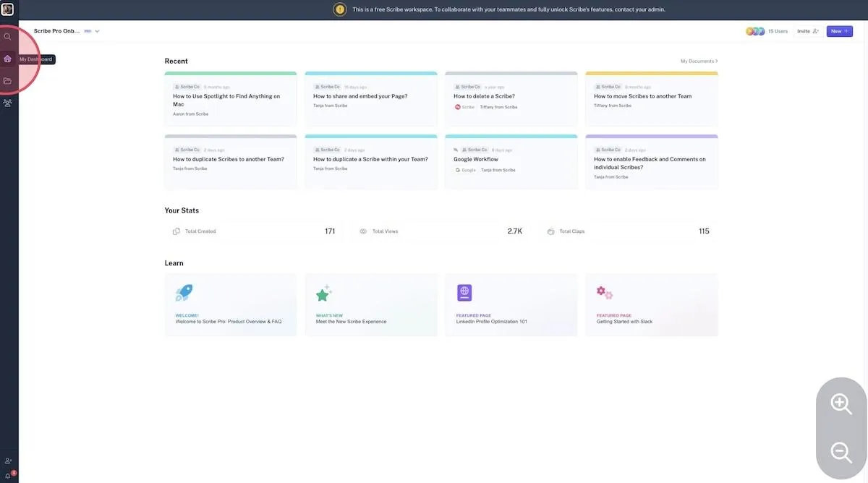Viewport: 868px width, 483px height.
Task: Click the green star What's New icon
Action: (324, 293)
